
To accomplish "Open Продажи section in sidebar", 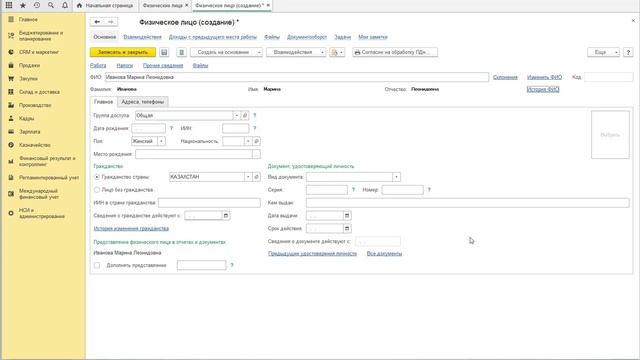I will point(29,65).
